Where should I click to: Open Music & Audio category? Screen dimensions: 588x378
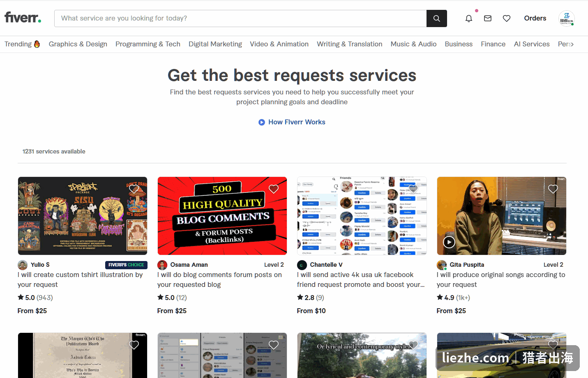413,44
